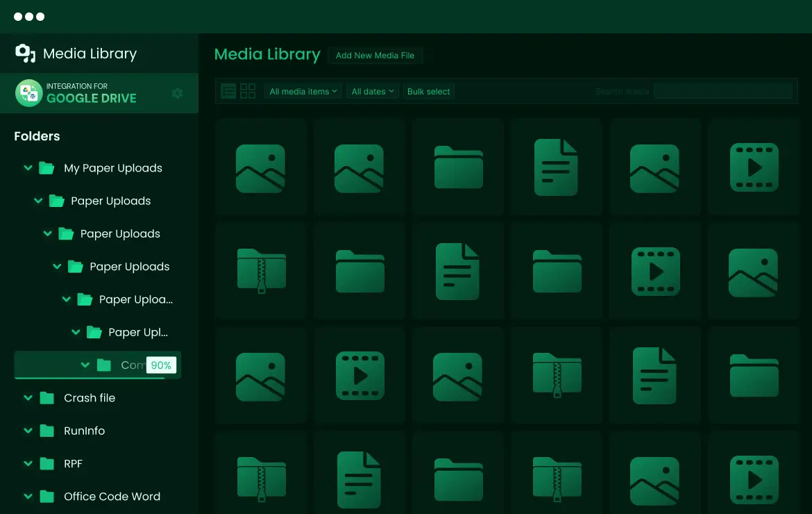The height and width of the screenshot is (514, 812).
Task: Click folder icon in the 90% uploading row
Action: 104,365
